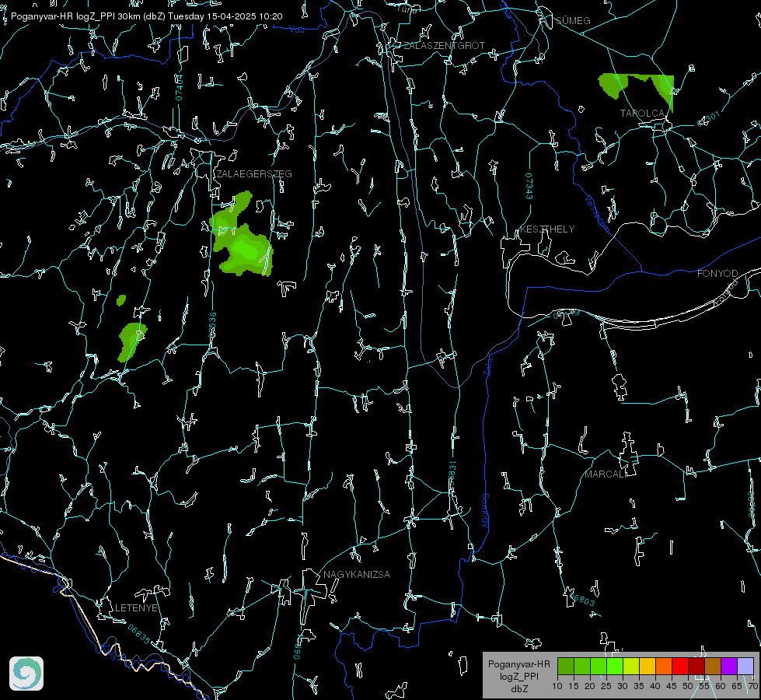Click the NAGYKANIZSA city label
The width and height of the screenshot is (761, 700).
357,575
